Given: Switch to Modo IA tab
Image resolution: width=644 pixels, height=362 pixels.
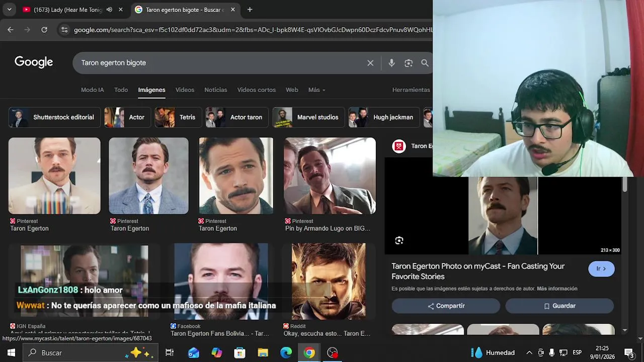Looking at the screenshot, I should click(93, 89).
